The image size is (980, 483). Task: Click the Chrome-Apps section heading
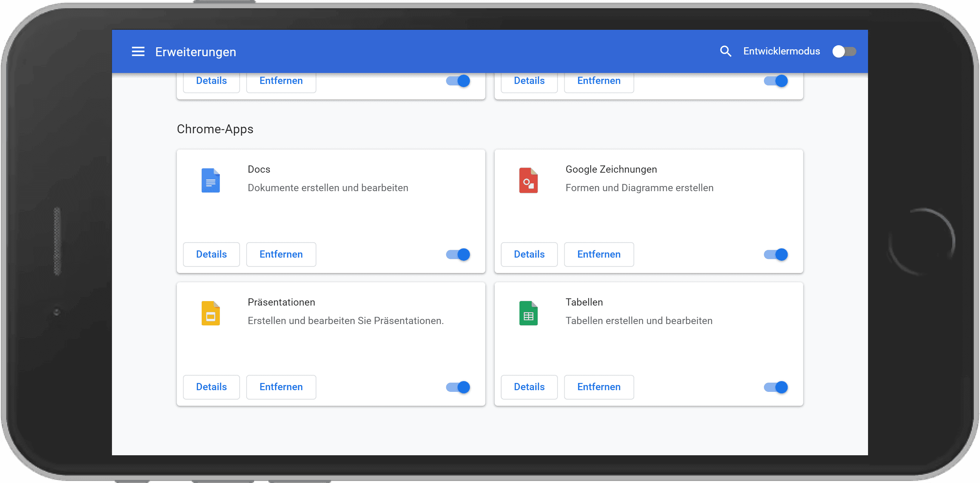pyautogui.click(x=215, y=129)
